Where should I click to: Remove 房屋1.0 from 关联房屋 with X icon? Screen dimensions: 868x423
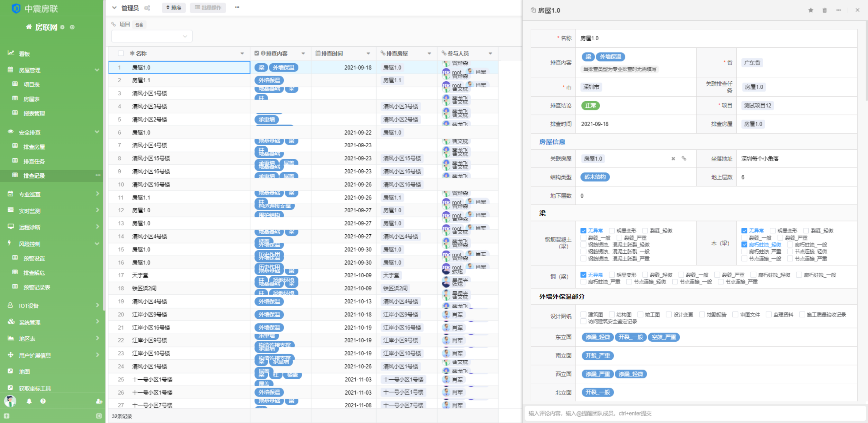[673, 158]
